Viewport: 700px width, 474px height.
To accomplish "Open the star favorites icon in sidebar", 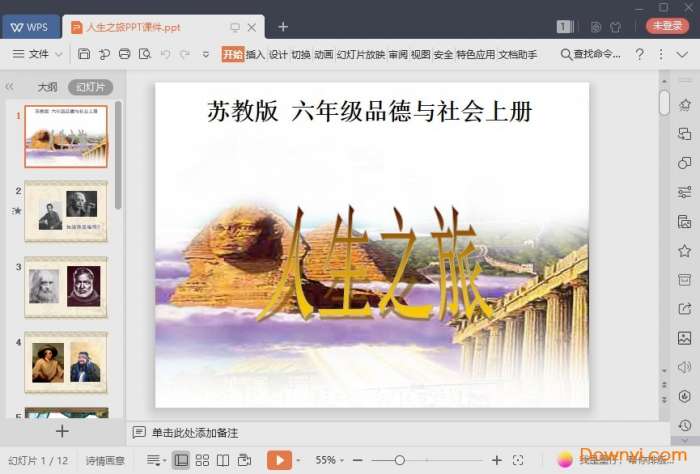I will [684, 251].
